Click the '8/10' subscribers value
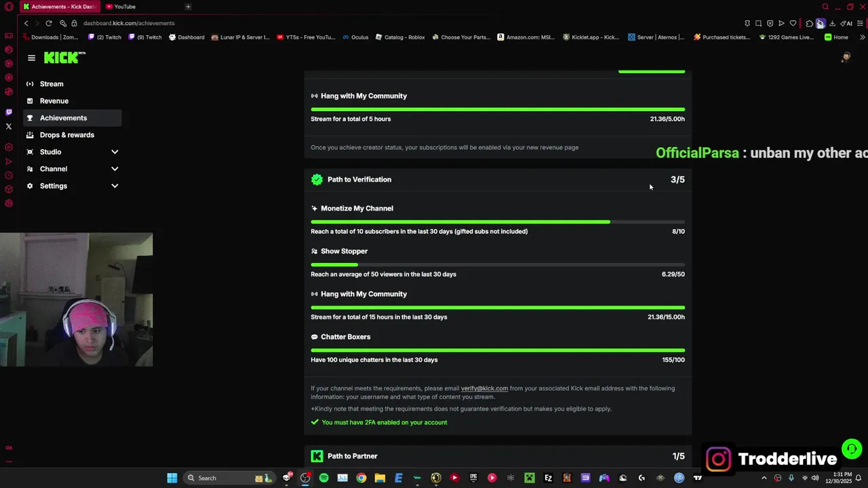This screenshot has height=488, width=868. point(678,232)
